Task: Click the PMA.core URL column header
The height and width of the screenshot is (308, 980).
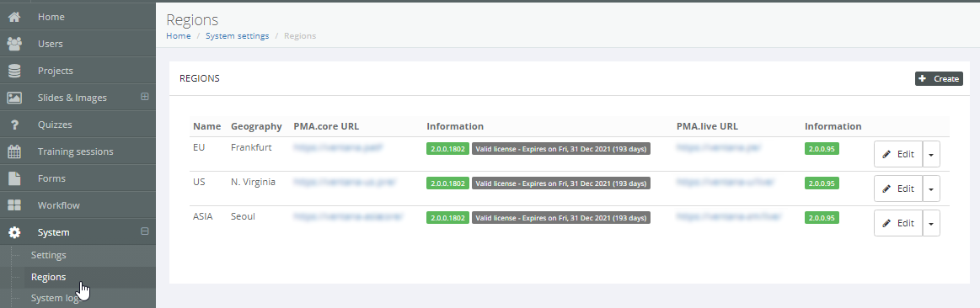Action: click(326, 126)
